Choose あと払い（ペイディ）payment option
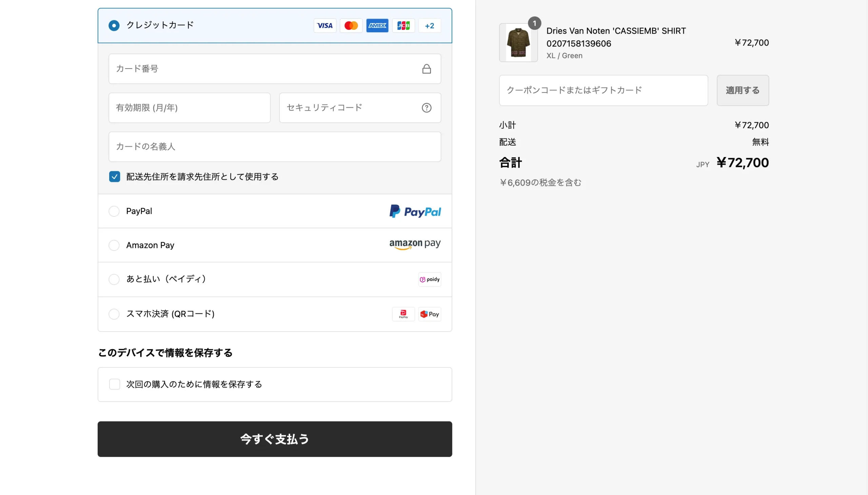 (275, 280)
